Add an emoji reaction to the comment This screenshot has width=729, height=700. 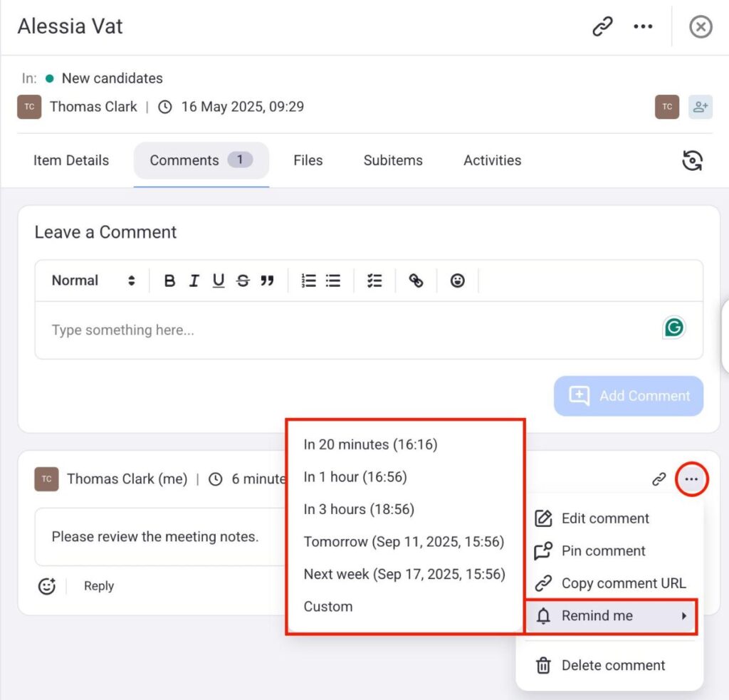pyautogui.click(x=47, y=586)
